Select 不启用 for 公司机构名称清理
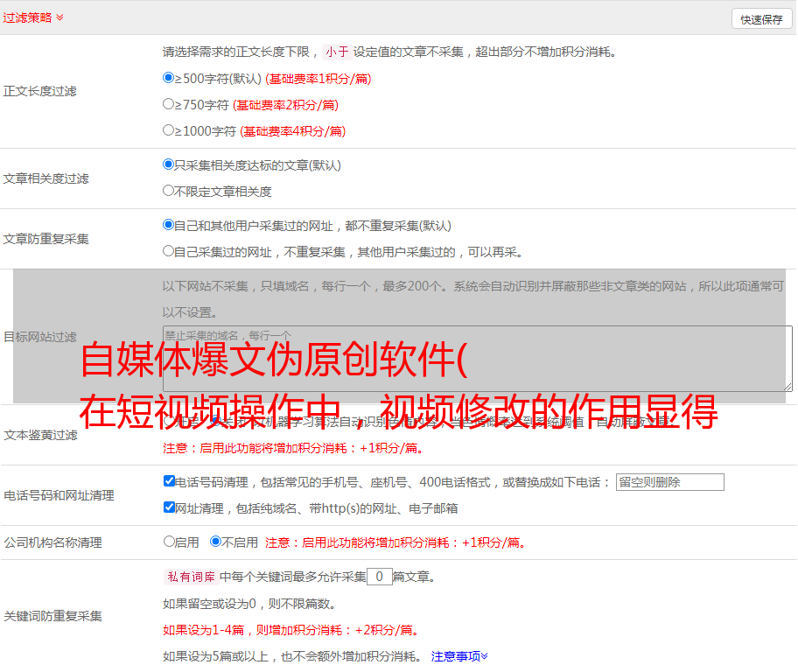Screen dimensions: 798x672 point(215,542)
